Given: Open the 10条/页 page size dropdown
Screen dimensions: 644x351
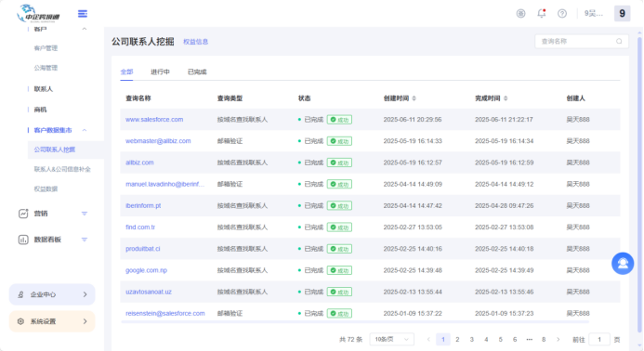Looking at the screenshot, I should (x=392, y=339).
